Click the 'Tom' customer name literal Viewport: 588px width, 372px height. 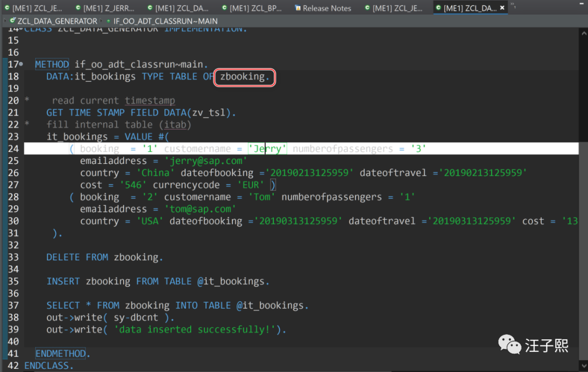(x=261, y=197)
